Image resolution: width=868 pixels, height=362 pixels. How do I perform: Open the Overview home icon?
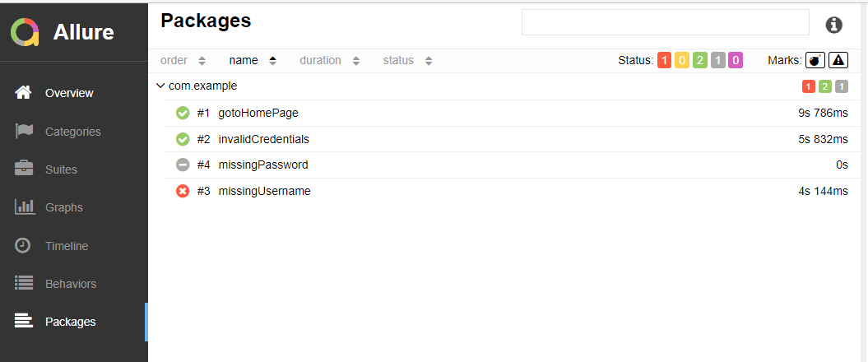pos(25,93)
